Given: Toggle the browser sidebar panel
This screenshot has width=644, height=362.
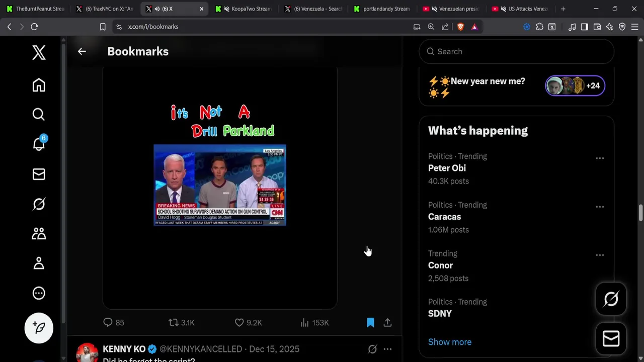Looking at the screenshot, I should tap(584, 27).
